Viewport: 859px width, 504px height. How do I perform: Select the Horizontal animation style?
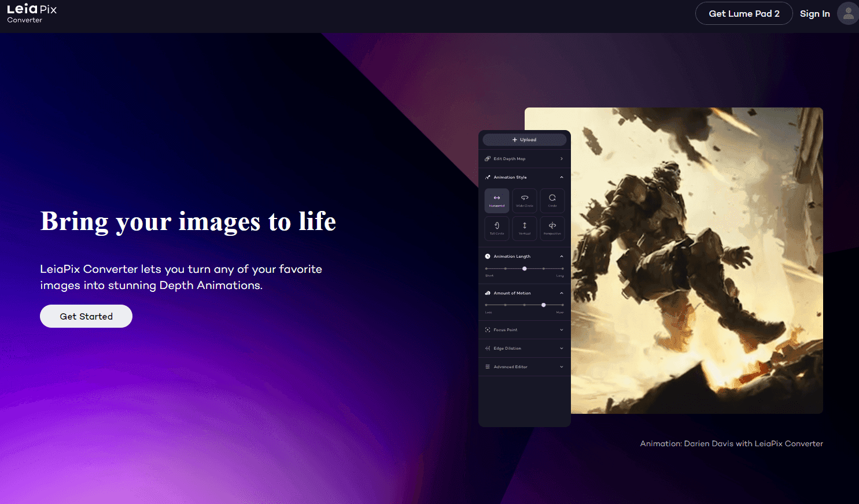point(497,201)
